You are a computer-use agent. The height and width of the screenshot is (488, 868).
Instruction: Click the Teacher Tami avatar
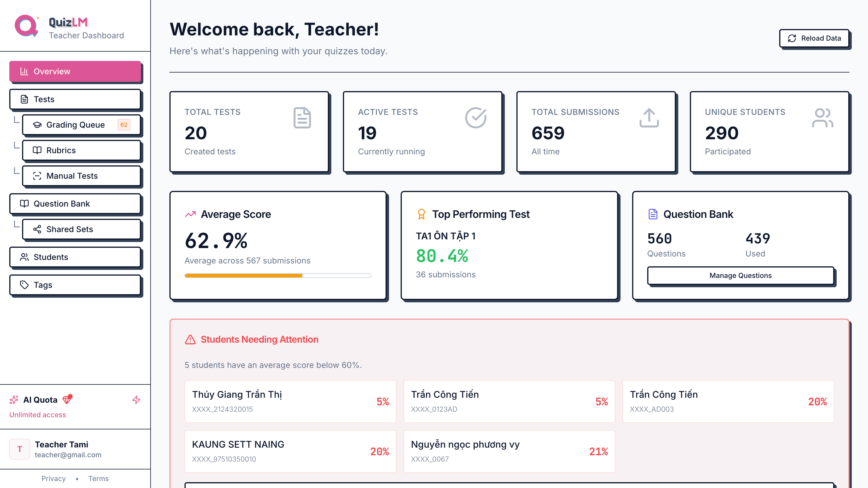(19, 449)
